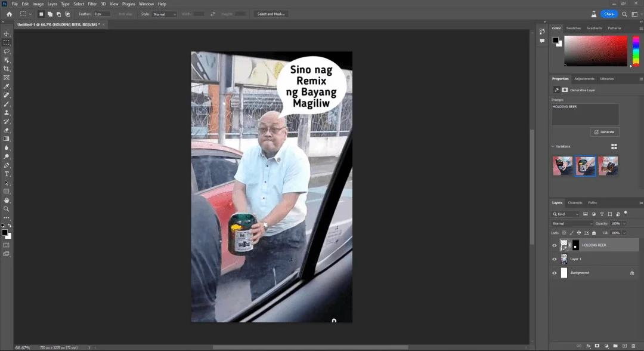Select the Move tool

(7, 33)
